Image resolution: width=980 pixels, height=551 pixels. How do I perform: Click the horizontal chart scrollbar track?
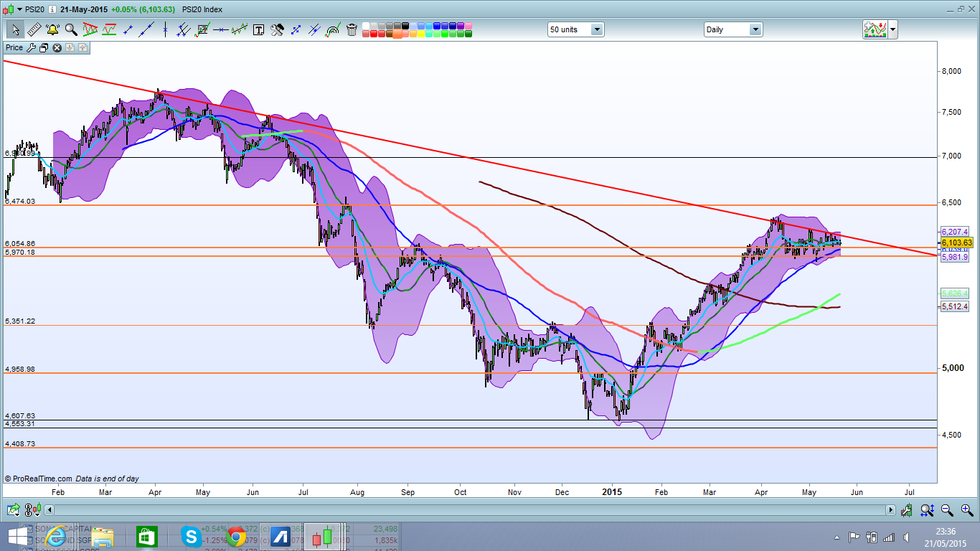(x=470, y=510)
